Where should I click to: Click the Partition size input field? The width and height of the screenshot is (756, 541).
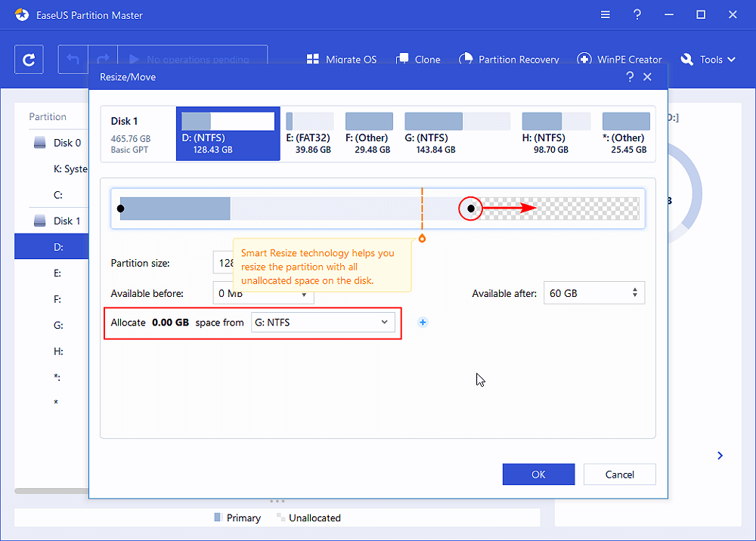click(223, 263)
